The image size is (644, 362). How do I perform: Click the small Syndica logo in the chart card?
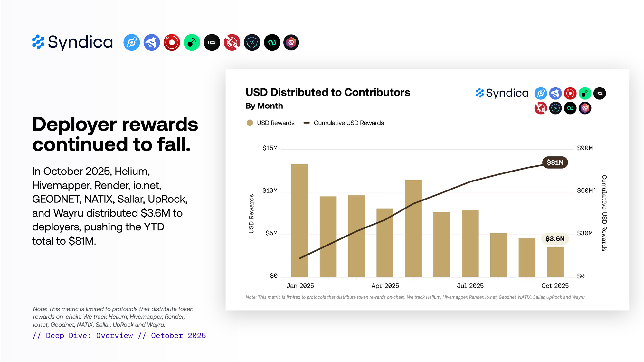pos(502,93)
